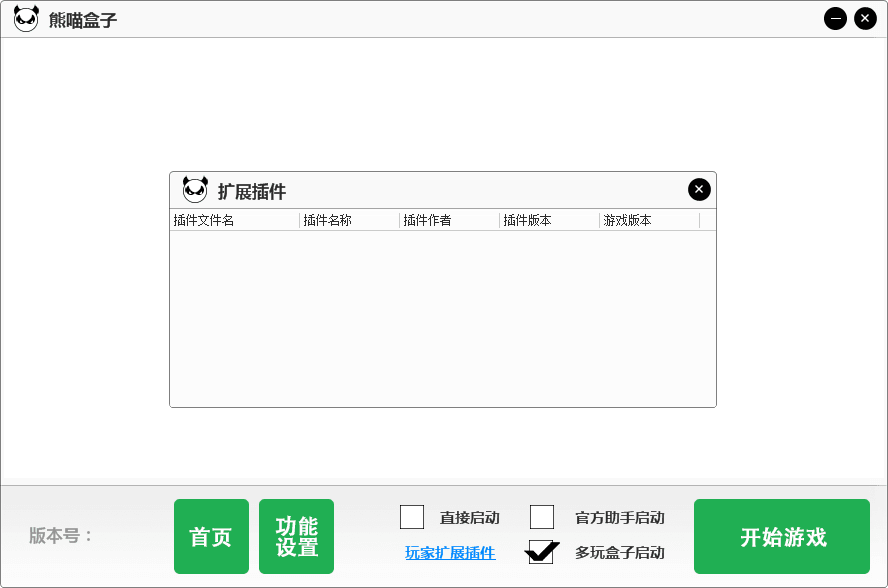This screenshot has width=888, height=588.
Task: Close the 扩展插件 dialog
Action: [699, 189]
